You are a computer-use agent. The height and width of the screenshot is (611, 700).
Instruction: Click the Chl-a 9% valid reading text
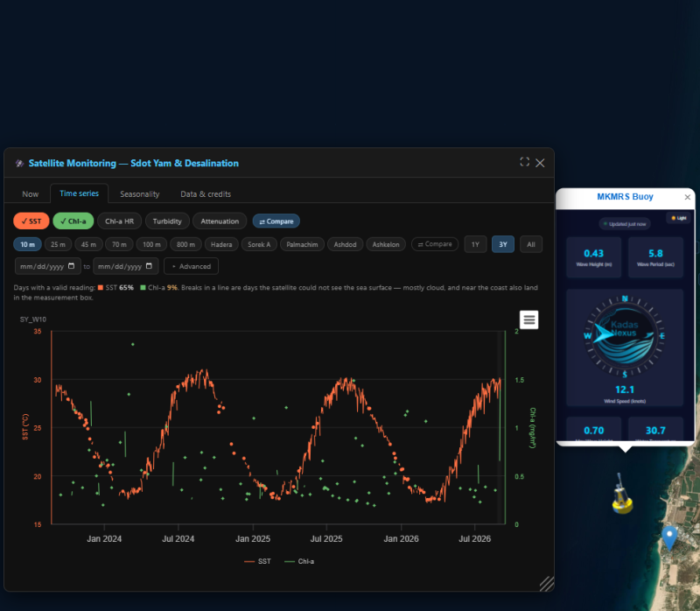159,288
